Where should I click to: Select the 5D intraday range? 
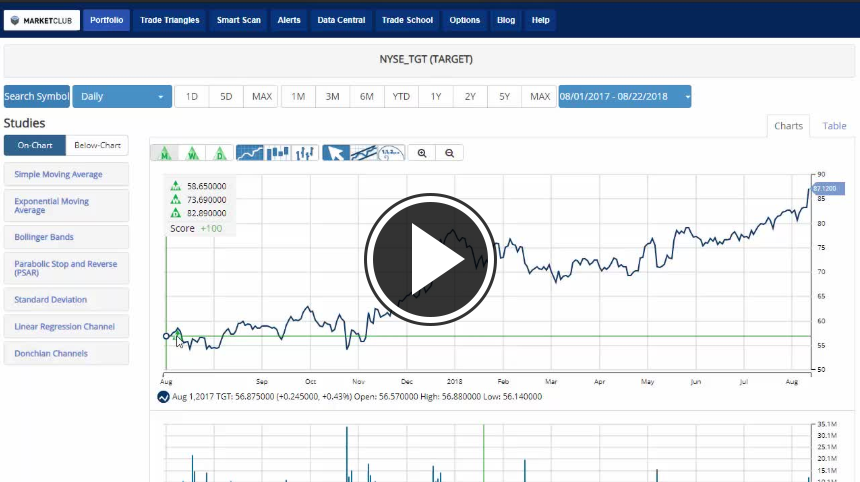226,97
